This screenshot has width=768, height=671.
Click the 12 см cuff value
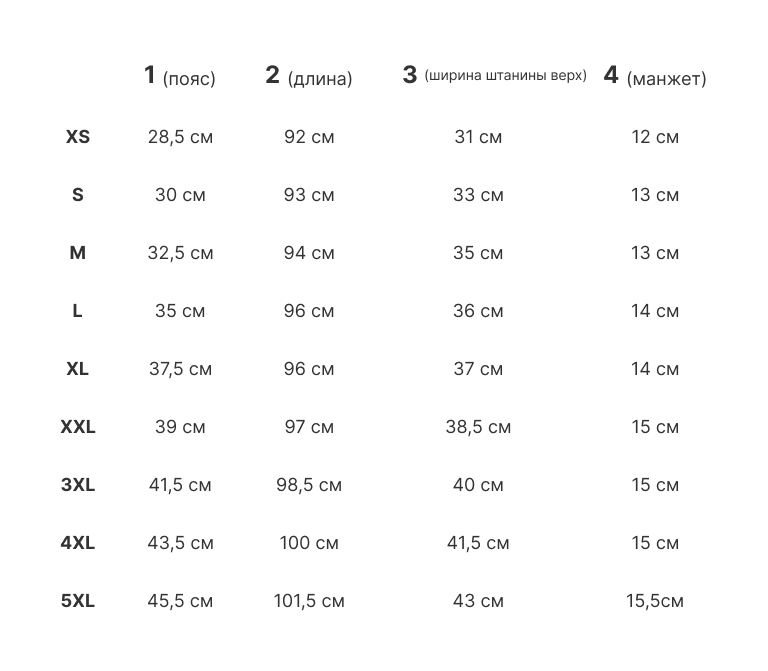coord(655,137)
